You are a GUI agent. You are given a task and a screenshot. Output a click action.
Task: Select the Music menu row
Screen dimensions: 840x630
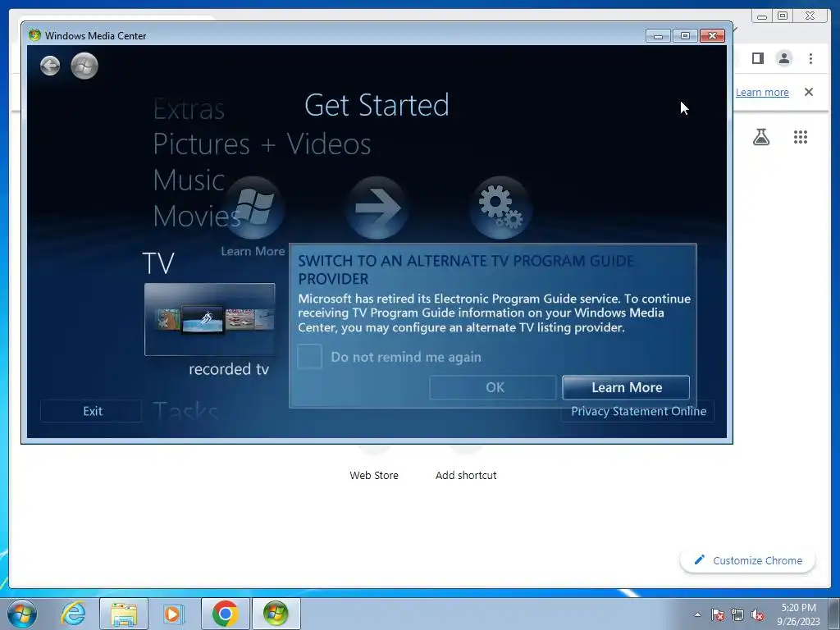tap(189, 180)
